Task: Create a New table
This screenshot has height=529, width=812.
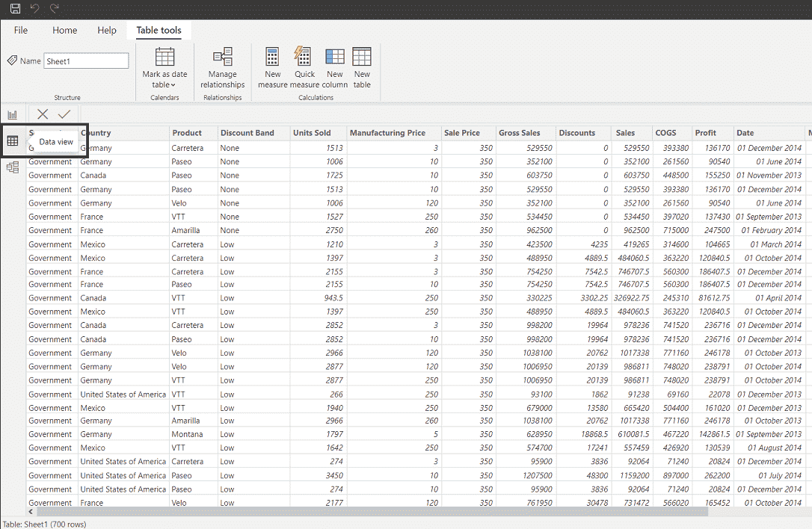Action: [x=362, y=67]
